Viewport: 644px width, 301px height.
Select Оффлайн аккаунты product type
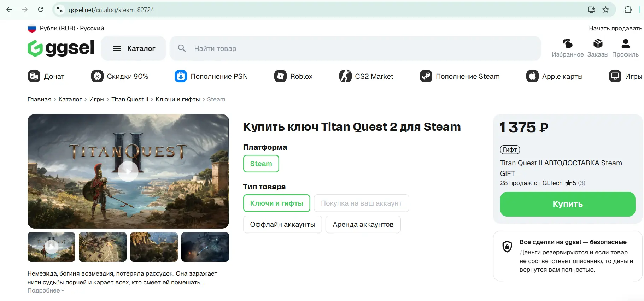click(282, 224)
